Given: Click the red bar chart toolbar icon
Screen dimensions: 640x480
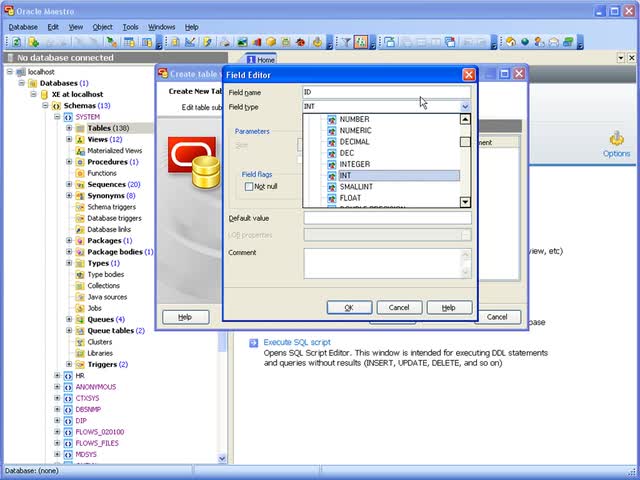Looking at the screenshot, I should click(x=256, y=42).
